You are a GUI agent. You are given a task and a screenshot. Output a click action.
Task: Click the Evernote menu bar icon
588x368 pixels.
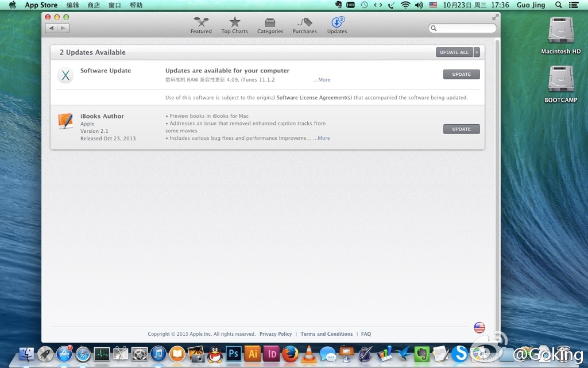[x=338, y=5]
